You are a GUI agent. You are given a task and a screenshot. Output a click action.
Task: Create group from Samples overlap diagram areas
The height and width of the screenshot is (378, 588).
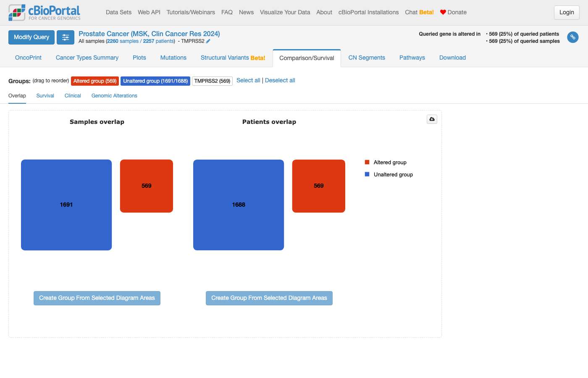pyautogui.click(x=97, y=298)
